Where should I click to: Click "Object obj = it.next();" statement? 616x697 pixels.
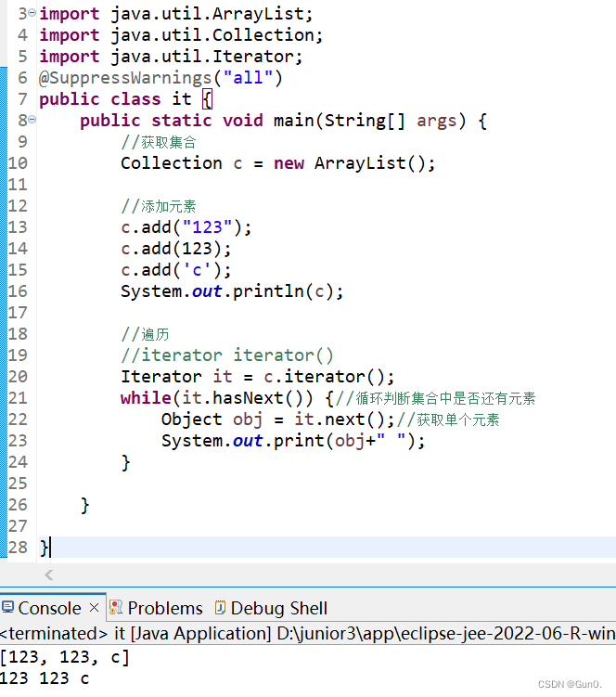pos(277,419)
